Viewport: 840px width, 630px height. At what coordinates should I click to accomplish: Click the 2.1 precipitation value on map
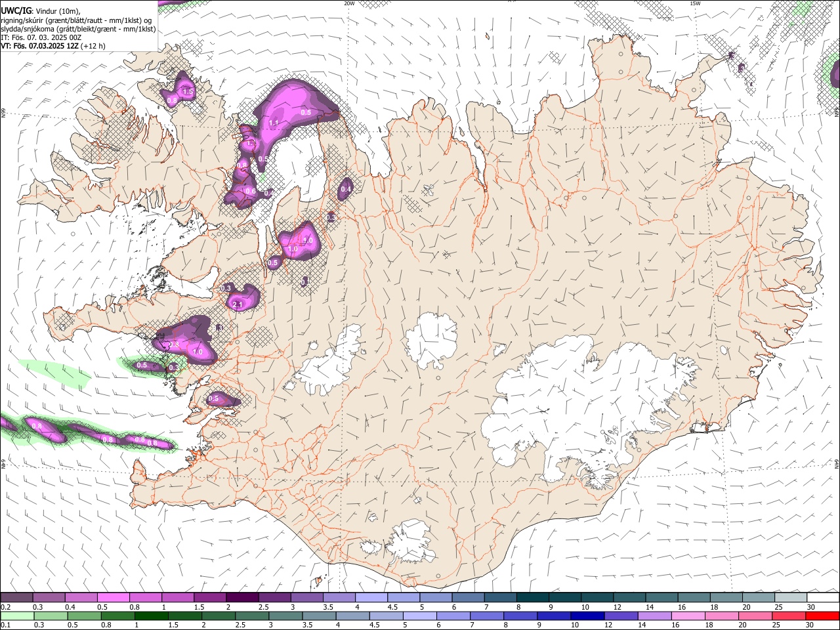tap(238, 304)
